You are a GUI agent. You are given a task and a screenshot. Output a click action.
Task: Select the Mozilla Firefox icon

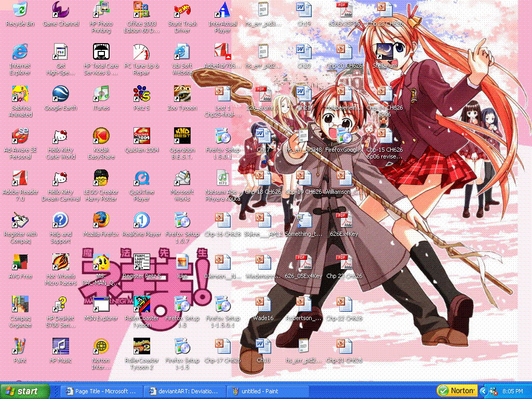101,220
